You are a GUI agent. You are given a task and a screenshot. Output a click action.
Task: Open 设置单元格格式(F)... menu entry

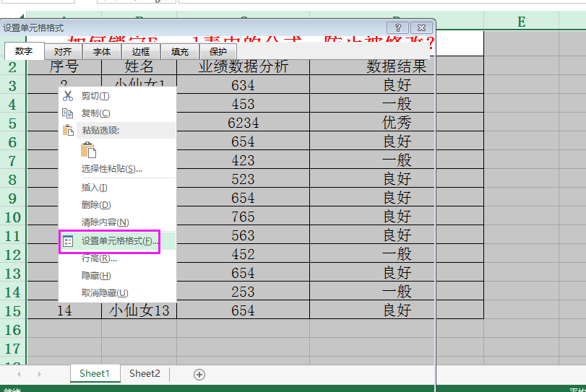coord(117,241)
